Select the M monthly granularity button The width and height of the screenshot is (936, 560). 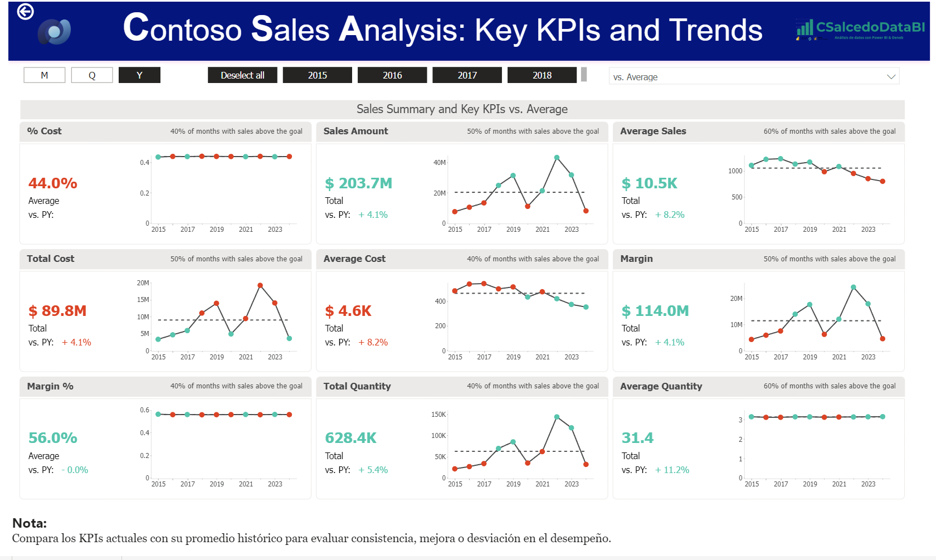pos(45,75)
